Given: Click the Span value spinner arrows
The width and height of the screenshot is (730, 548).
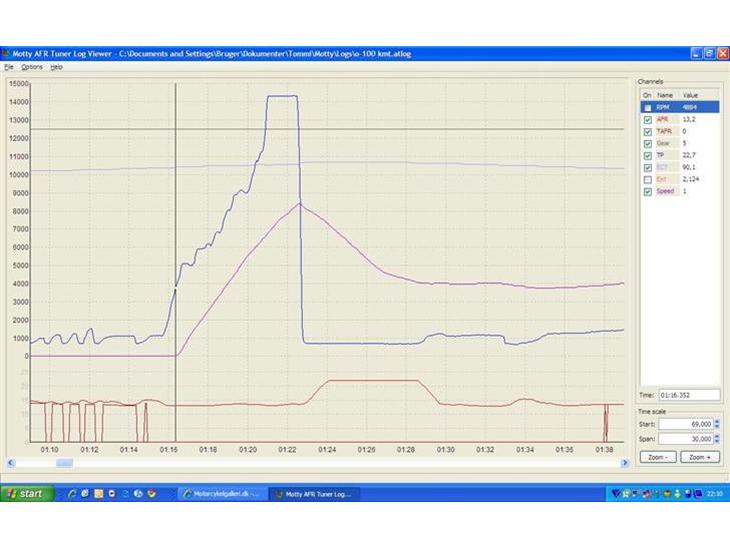Looking at the screenshot, I should (717, 438).
